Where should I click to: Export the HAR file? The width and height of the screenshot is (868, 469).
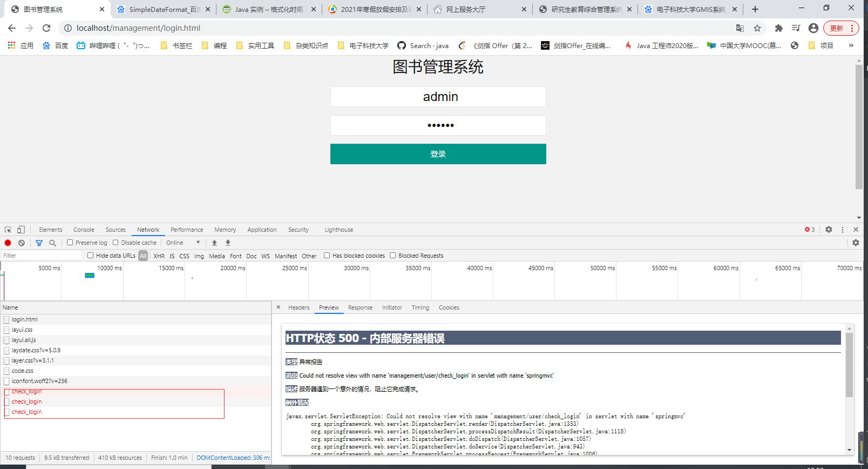click(228, 243)
